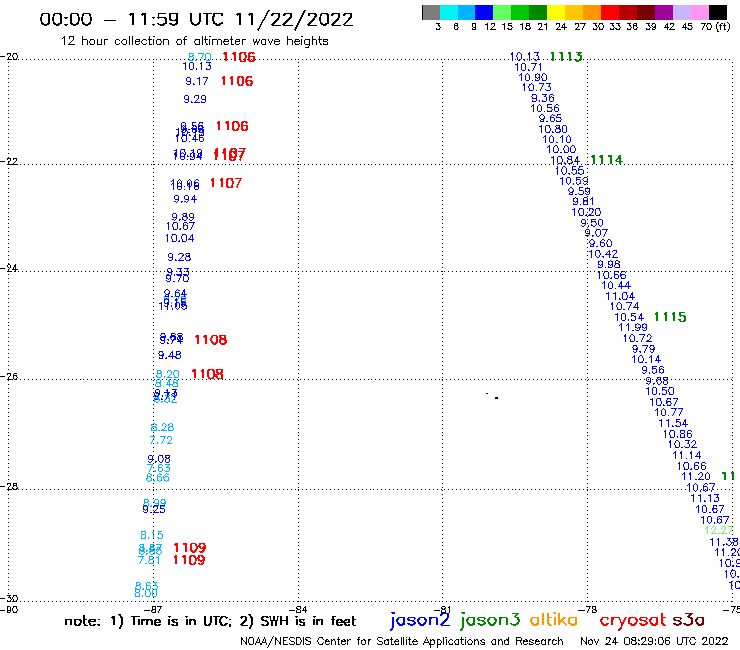Click the wave height value 9.08
This screenshot has height=650, width=740.
pyautogui.click(x=159, y=459)
